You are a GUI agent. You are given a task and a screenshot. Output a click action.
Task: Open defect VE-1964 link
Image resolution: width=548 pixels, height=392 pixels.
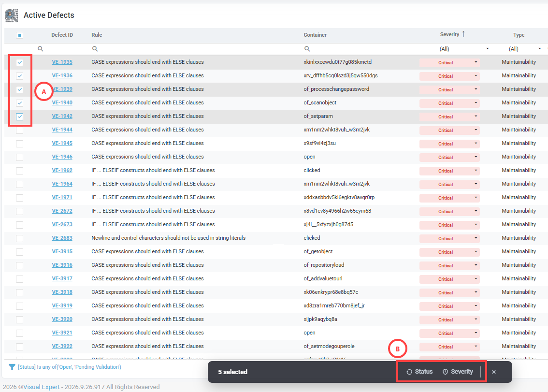click(62, 184)
